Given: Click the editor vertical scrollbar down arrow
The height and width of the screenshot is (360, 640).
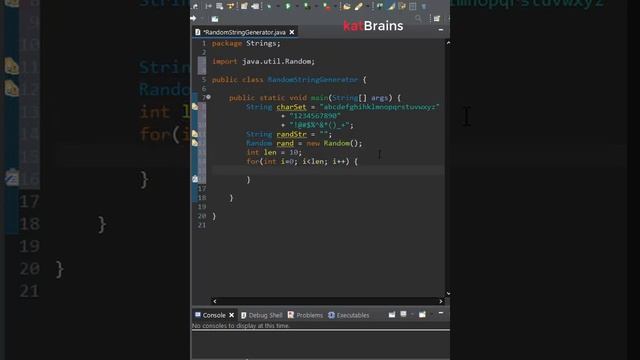Looking at the screenshot, I should coord(448,293).
